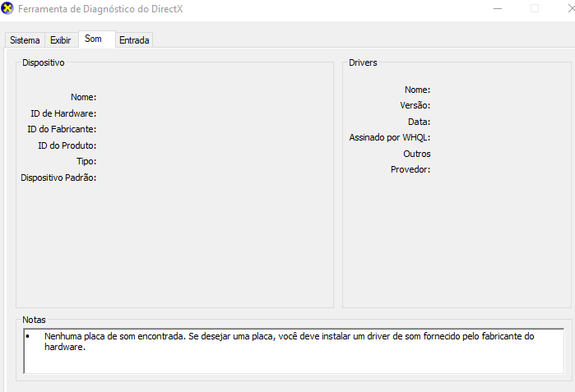Click the 'Outros' label under Drivers
The width and height of the screenshot is (575, 392).
coord(417,154)
